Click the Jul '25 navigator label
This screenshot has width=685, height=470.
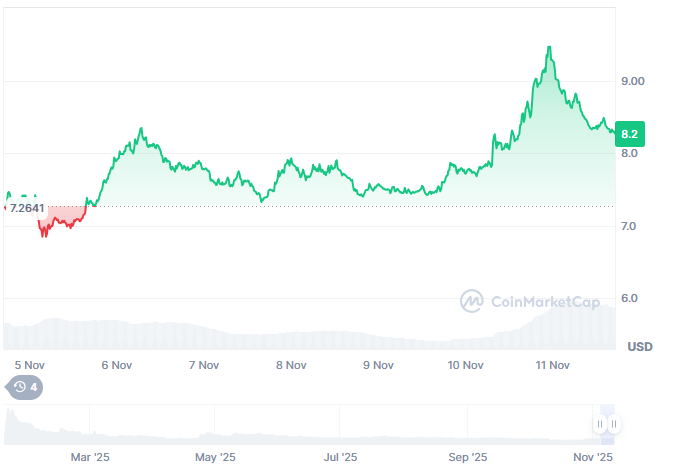(x=341, y=457)
